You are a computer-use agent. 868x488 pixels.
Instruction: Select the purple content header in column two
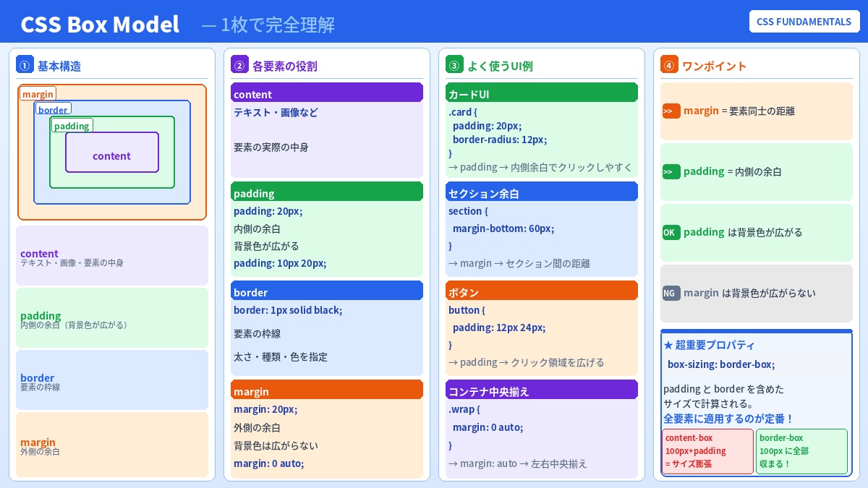pos(327,94)
